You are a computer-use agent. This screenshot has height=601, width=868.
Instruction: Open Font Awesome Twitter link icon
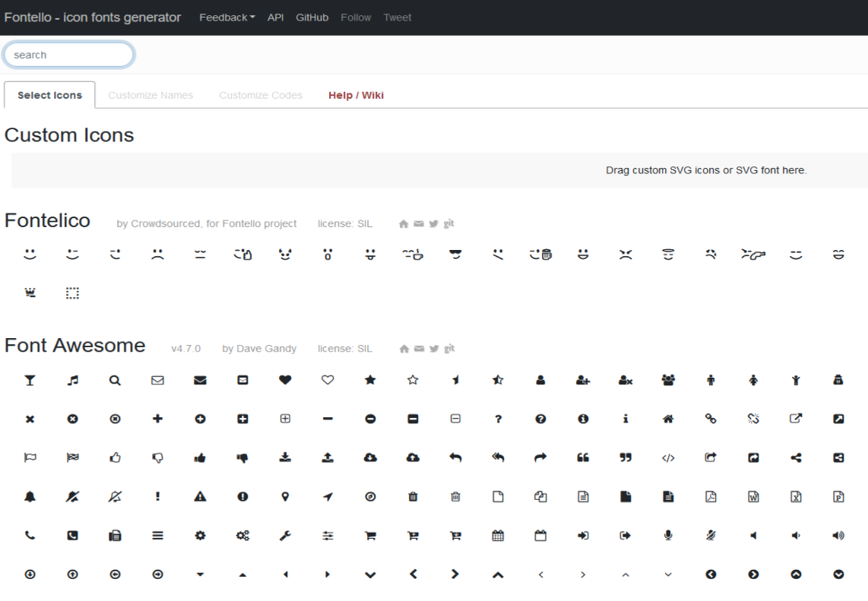(434, 349)
